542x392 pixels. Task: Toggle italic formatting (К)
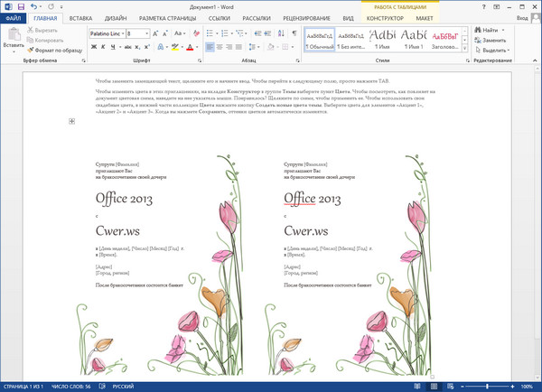pos(103,47)
